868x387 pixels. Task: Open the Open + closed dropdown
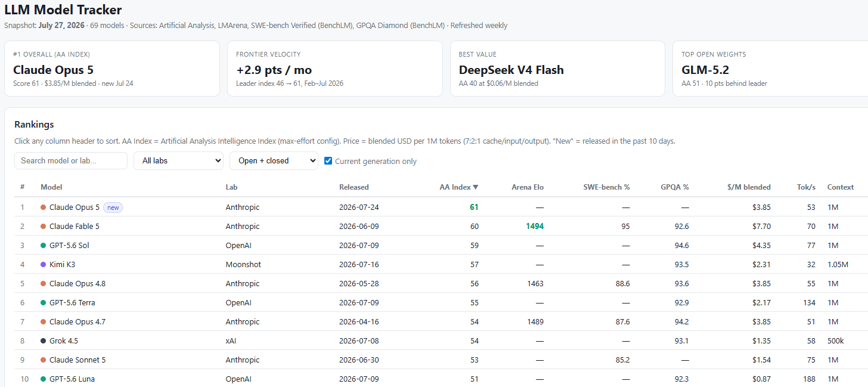click(x=274, y=160)
